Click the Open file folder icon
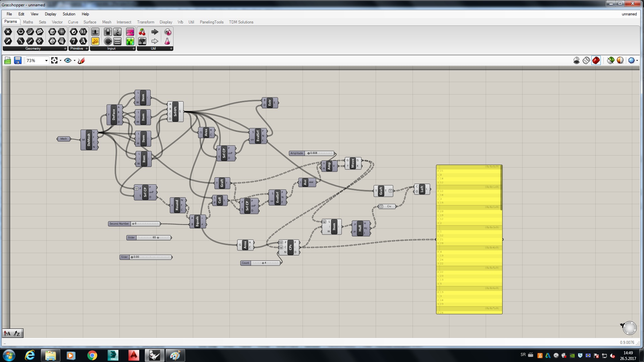 coord(8,61)
